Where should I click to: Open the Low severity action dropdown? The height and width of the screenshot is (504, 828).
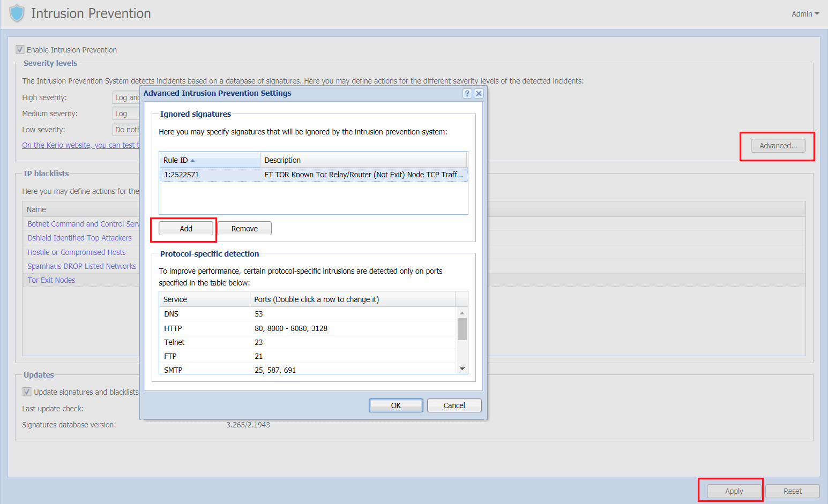coord(126,130)
